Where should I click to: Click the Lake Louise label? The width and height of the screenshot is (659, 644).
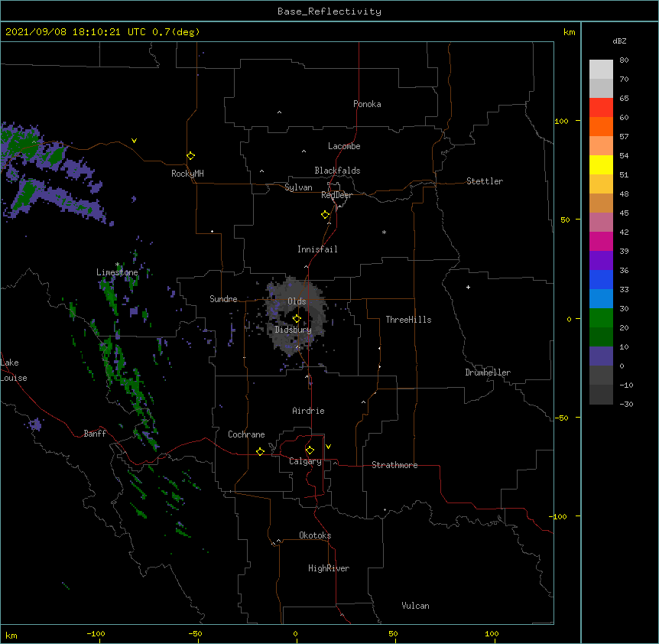(14, 370)
